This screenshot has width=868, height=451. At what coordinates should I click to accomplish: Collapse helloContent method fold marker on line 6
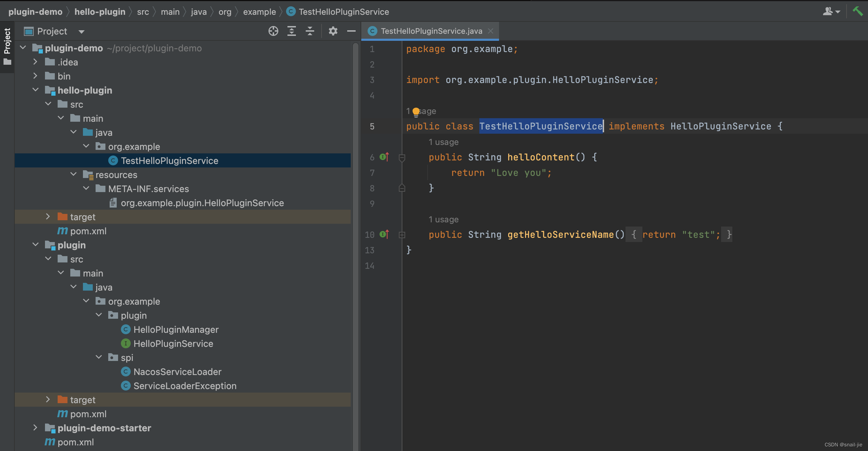(402, 158)
